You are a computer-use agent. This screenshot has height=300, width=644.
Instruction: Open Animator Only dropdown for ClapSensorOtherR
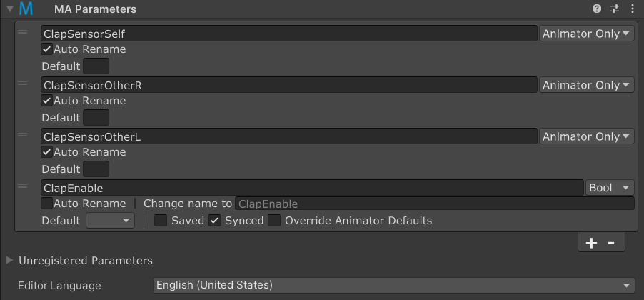pyautogui.click(x=586, y=85)
